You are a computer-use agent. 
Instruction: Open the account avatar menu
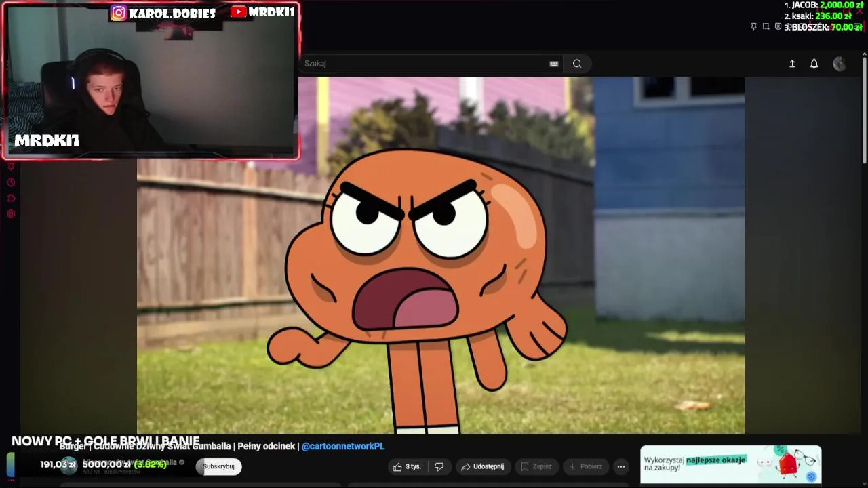click(840, 64)
